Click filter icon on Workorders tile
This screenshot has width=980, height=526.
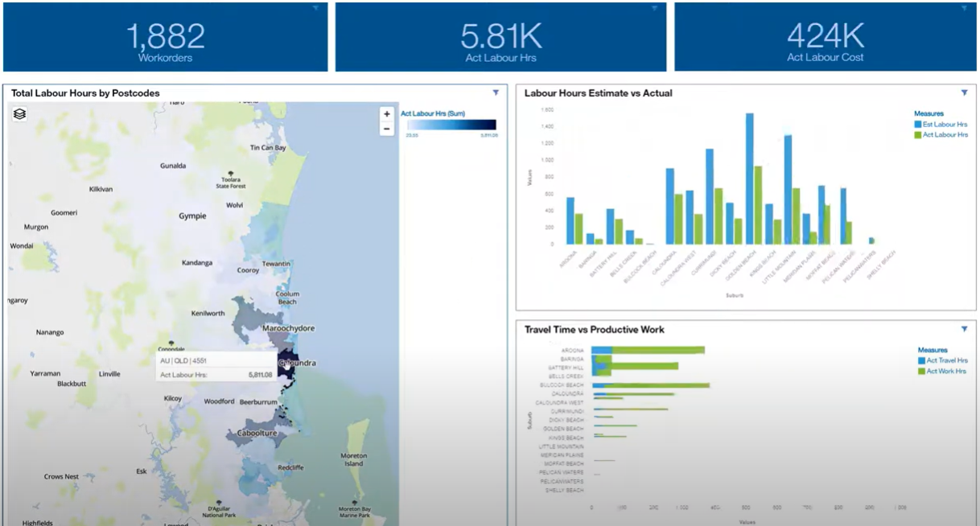(315, 8)
